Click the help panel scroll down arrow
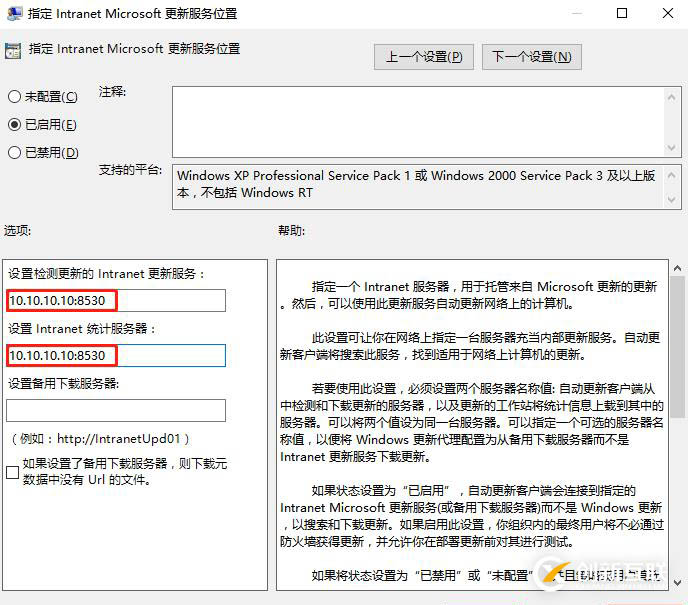Screen dimensions: 688x605 click(x=677, y=583)
